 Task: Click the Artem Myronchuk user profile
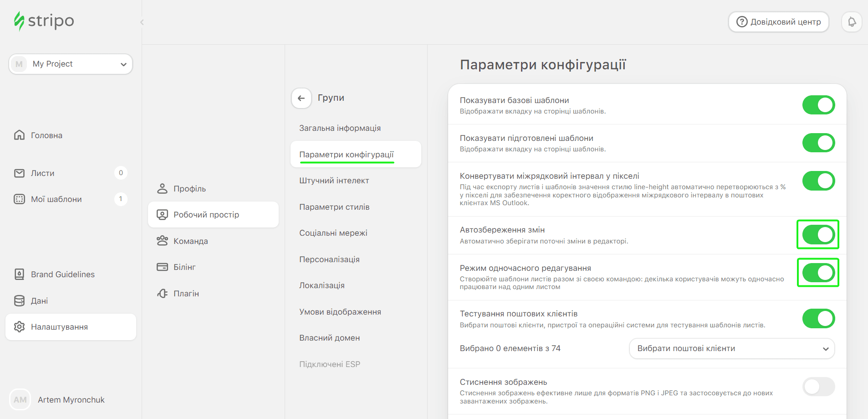pyautogui.click(x=71, y=400)
